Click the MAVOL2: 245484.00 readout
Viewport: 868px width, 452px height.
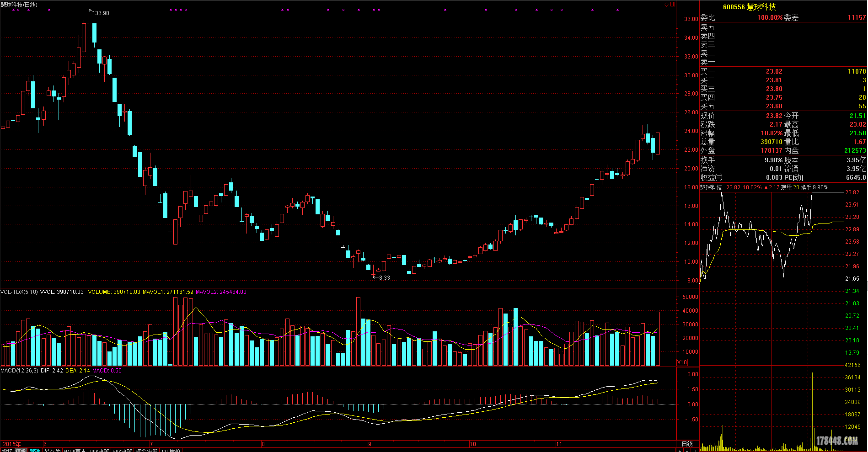[221, 292]
